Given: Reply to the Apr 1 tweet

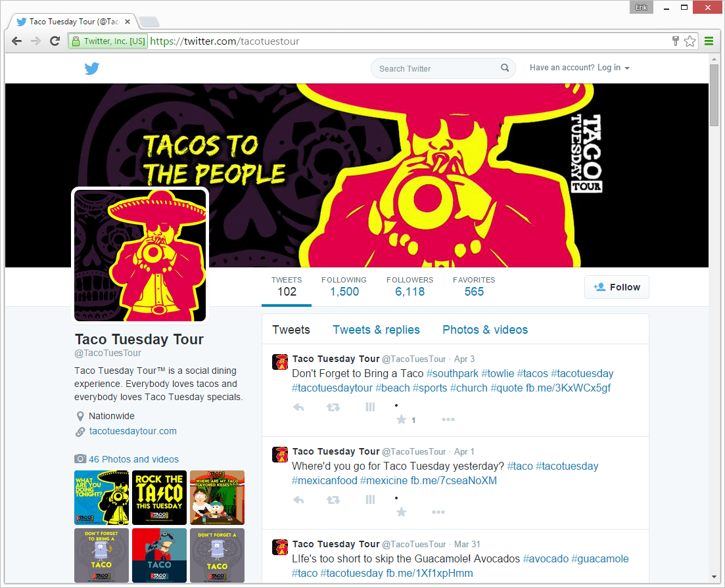Looking at the screenshot, I should pyautogui.click(x=298, y=500).
